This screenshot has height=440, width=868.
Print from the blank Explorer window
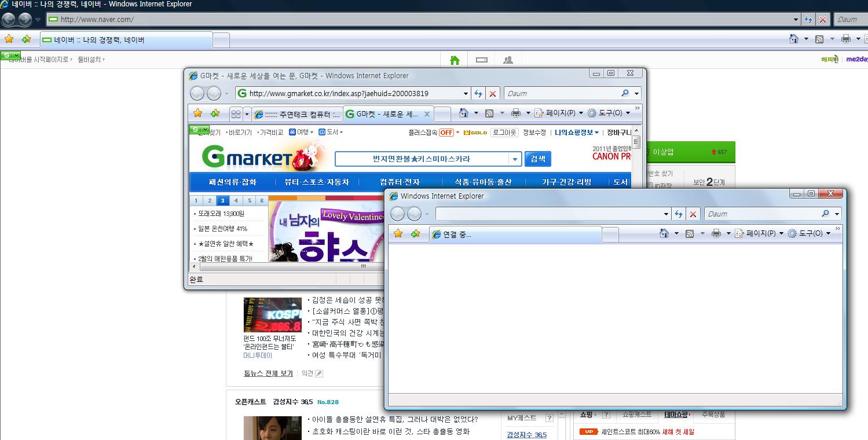(716, 233)
